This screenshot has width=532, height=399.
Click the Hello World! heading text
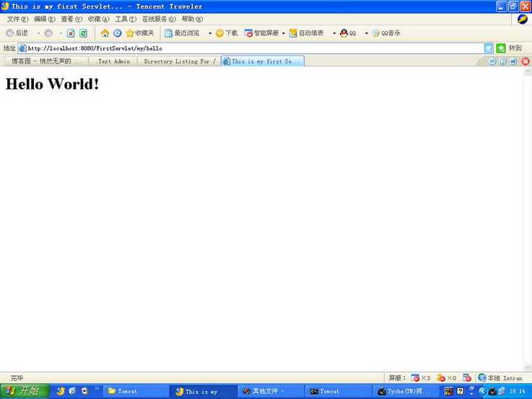click(52, 84)
